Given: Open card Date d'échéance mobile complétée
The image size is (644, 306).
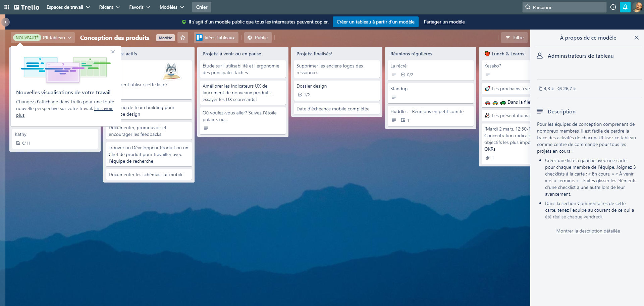Looking at the screenshot, I should [337, 109].
